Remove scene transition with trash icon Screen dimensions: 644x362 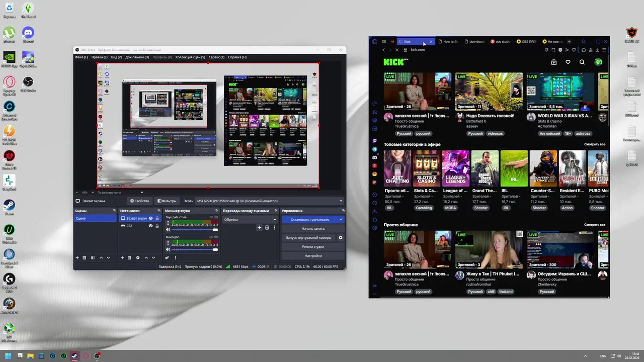coord(267,227)
